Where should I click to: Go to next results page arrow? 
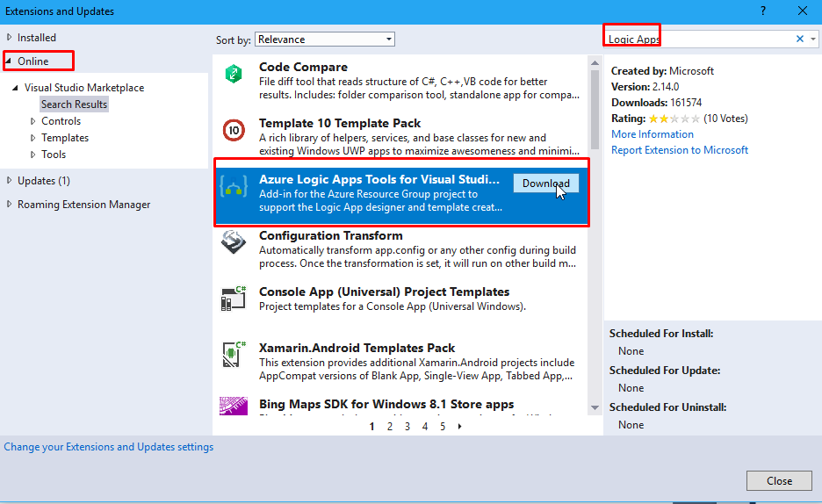(x=460, y=427)
